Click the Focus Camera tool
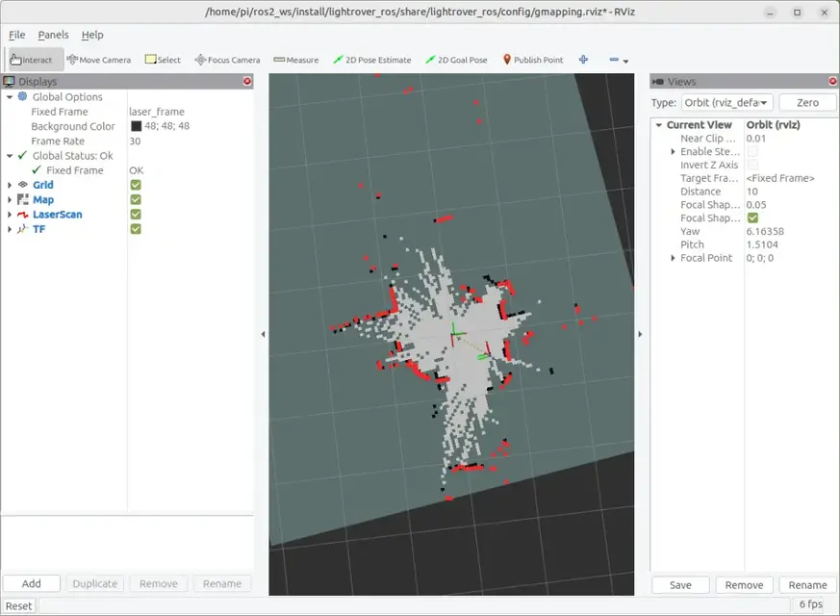 point(227,60)
